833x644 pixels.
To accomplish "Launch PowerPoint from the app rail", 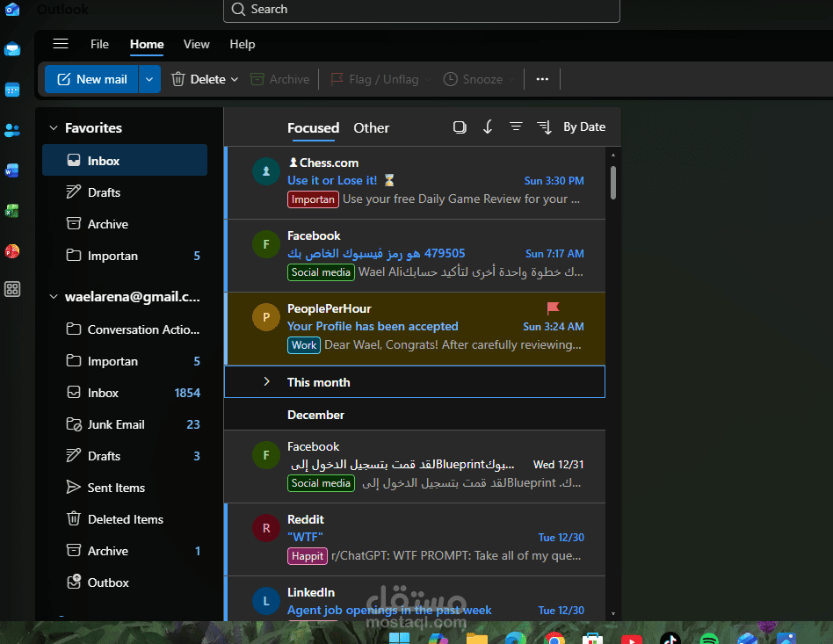I will (x=12, y=250).
